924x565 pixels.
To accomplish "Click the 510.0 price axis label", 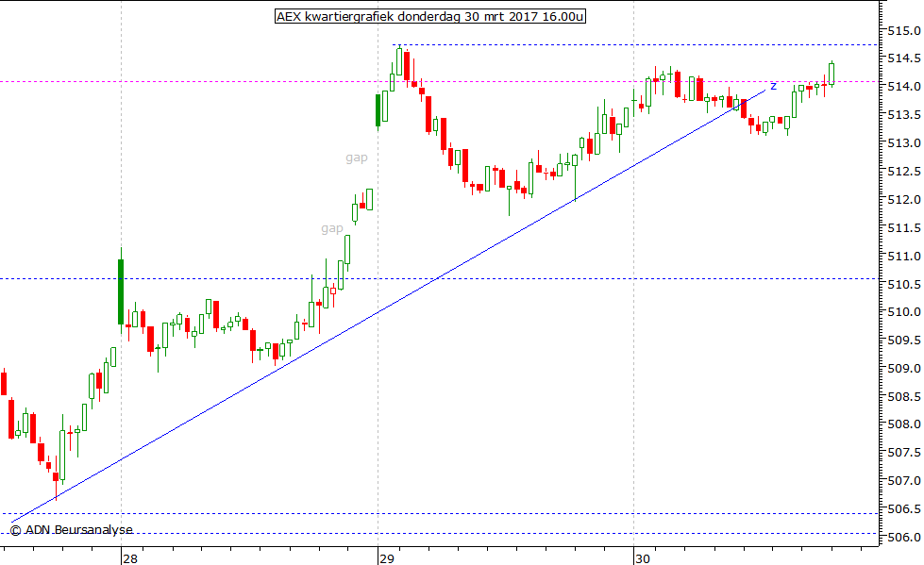I will click(904, 311).
